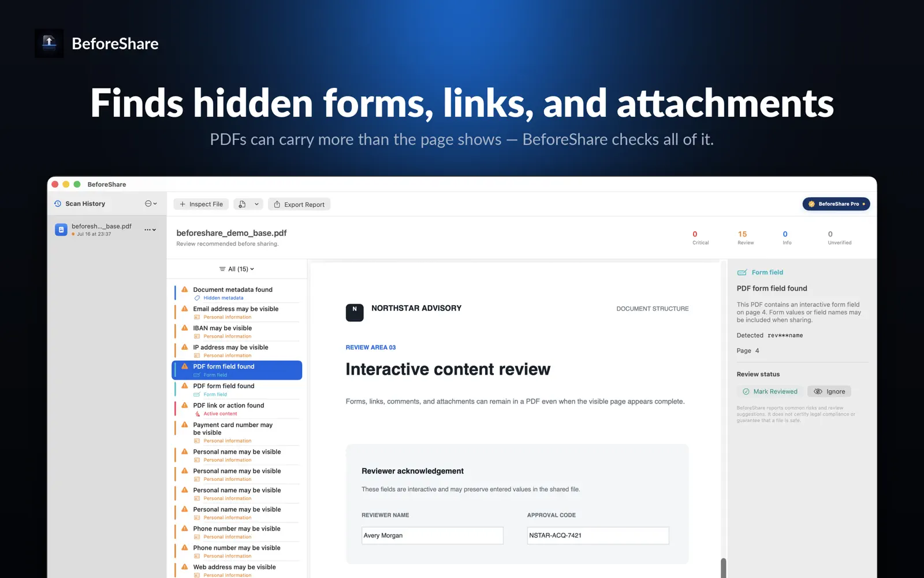The image size is (924, 578).
Task: Select the Critical count filter
Action: tap(701, 238)
